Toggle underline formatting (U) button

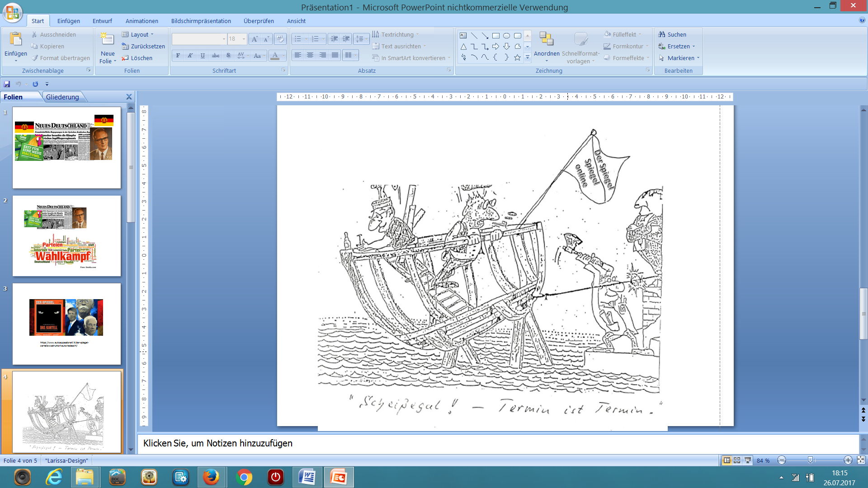203,56
